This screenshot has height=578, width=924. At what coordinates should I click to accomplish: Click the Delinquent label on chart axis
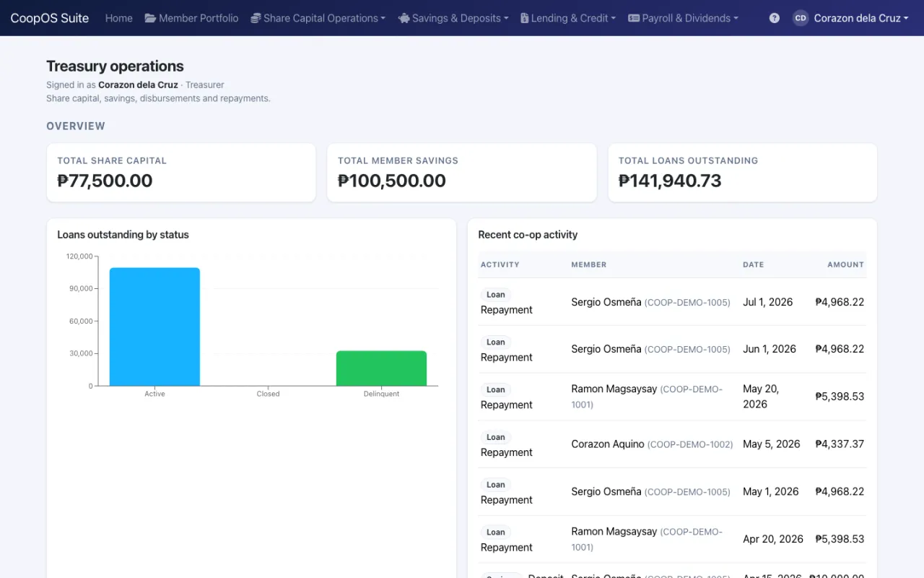(381, 394)
